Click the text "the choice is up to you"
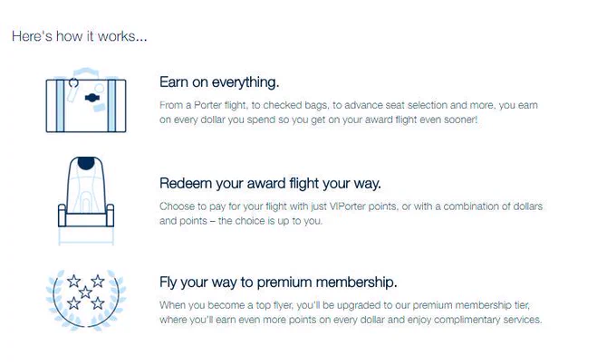The image size is (616, 364). click(270, 221)
